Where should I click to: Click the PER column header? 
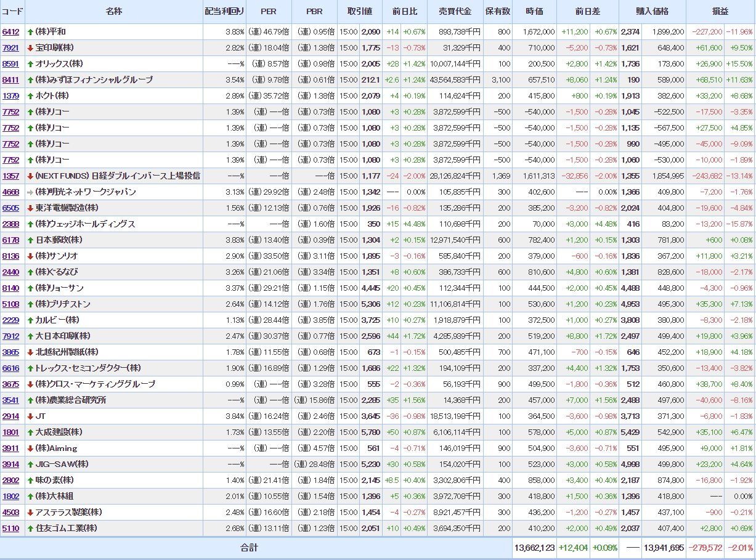pyautogui.click(x=269, y=12)
